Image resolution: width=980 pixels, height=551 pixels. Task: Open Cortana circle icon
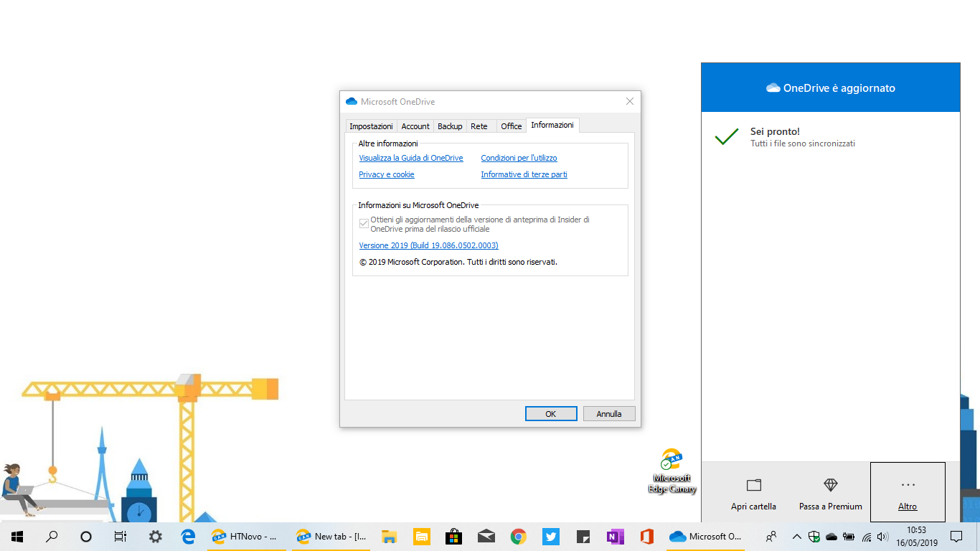pos(86,536)
